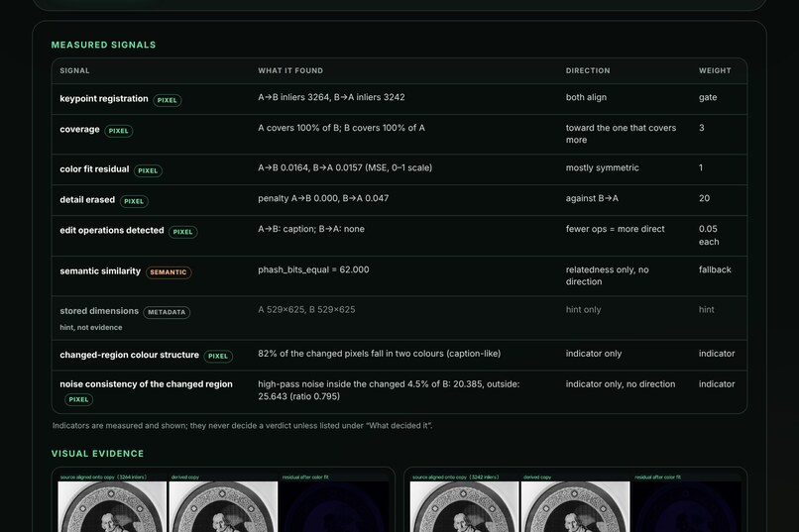
Task: Click the PIXEL badge beside edit operations detected
Action: click(183, 232)
